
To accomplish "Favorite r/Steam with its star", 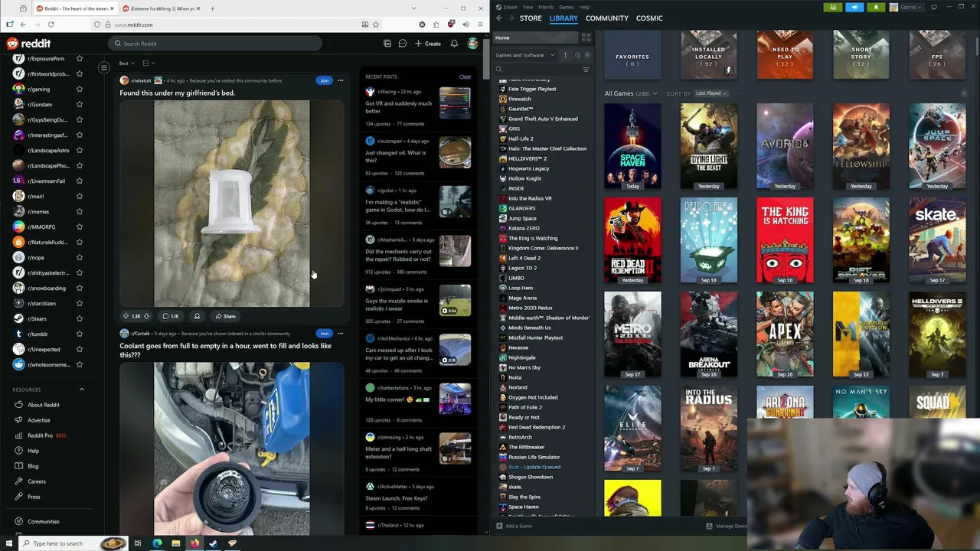I will click(x=79, y=319).
